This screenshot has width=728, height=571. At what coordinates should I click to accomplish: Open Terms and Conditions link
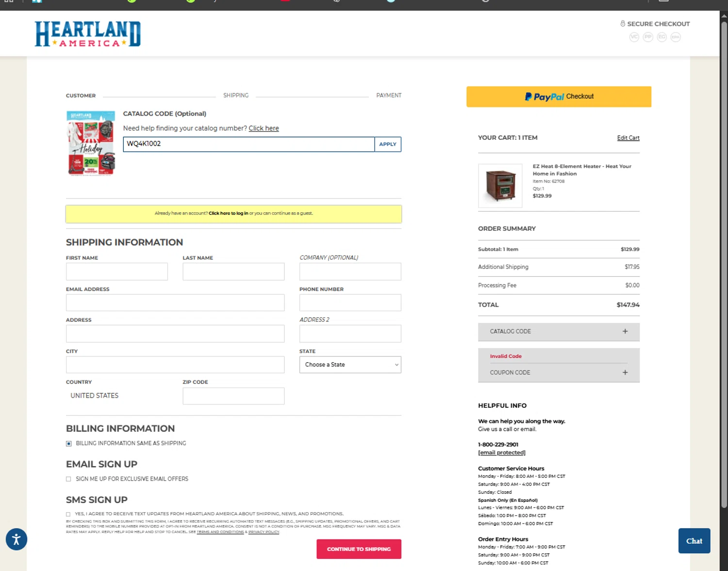point(220,532)
